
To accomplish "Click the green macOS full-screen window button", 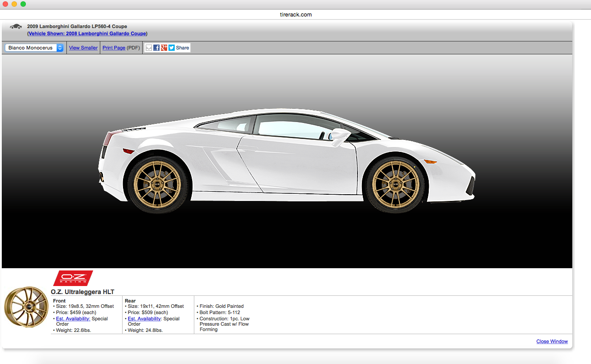I will pos(23,4).
